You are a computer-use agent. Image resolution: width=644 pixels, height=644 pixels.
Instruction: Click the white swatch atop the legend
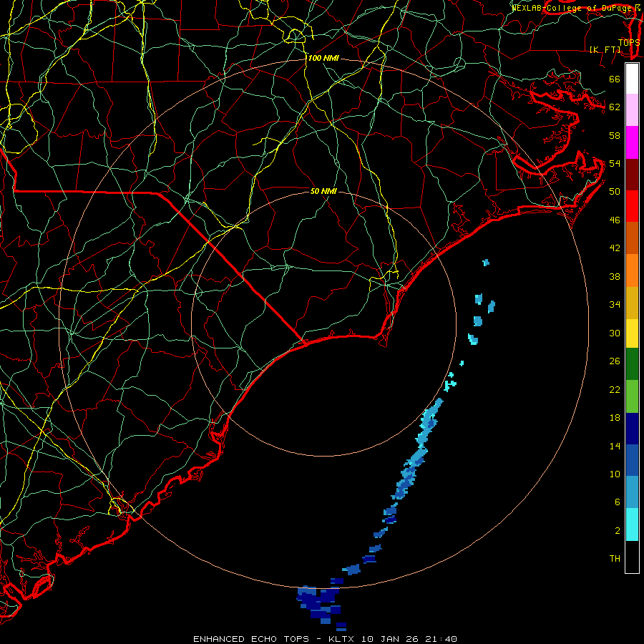pyautogui.click(x=632, y=79)
